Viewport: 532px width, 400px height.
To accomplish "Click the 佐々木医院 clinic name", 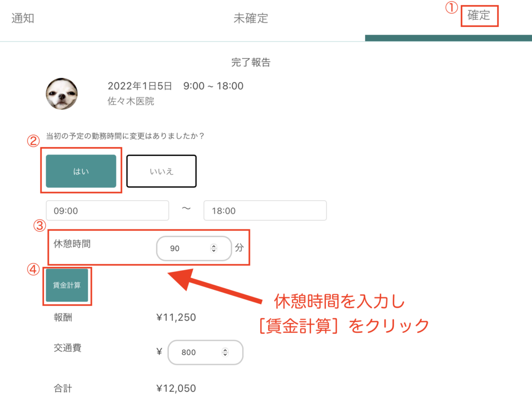I will tap(130, 101).
